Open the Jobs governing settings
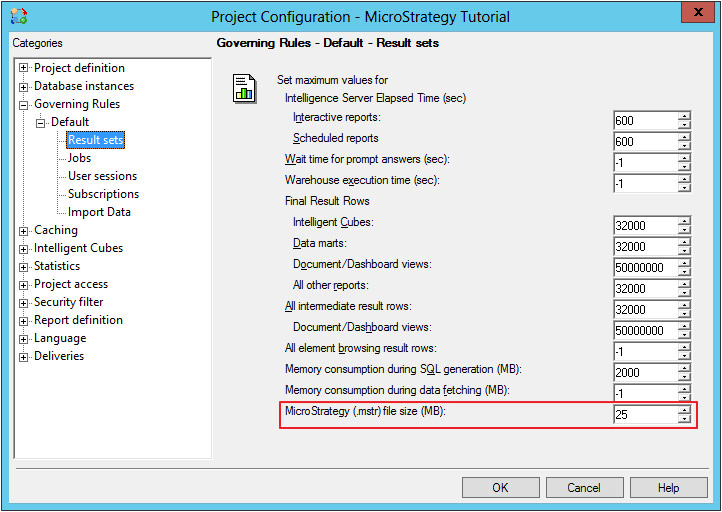 point(79,158)
